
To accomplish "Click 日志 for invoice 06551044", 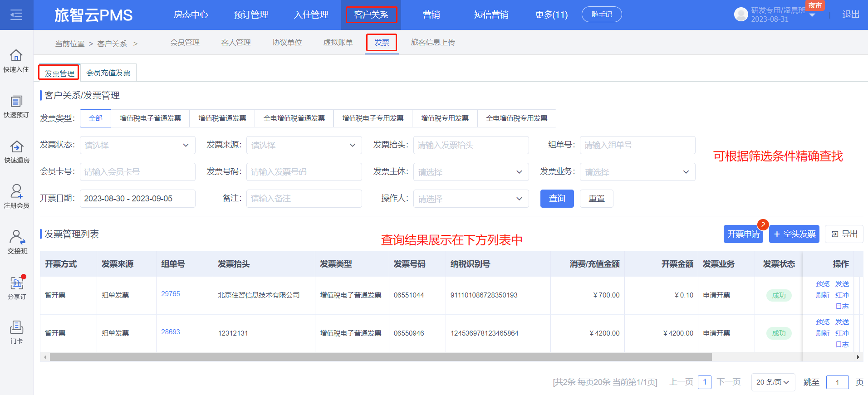I will click(x=842, y=307).
